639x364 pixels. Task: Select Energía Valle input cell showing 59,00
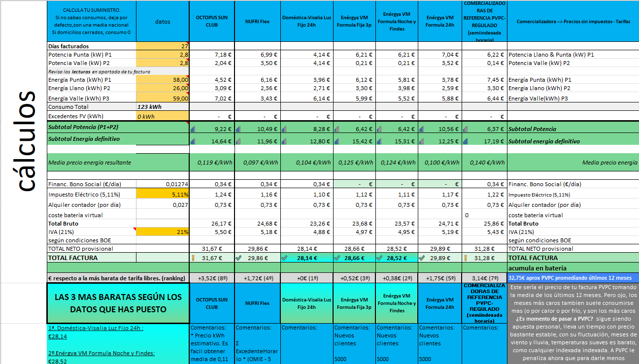163,98
